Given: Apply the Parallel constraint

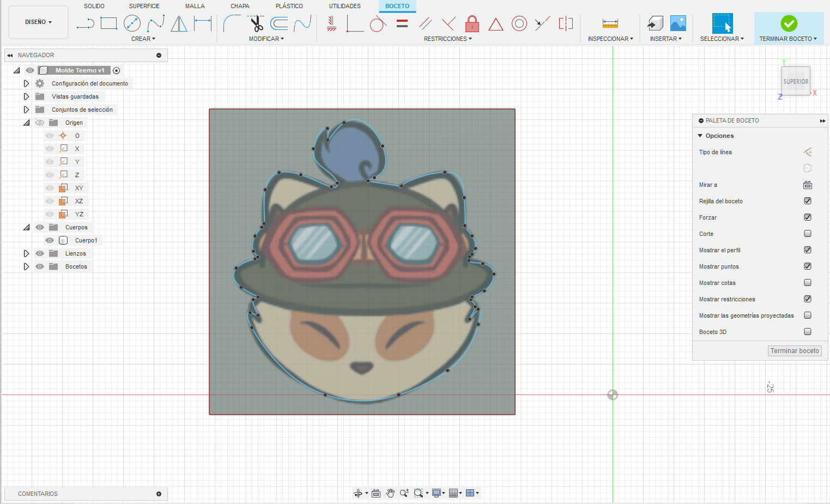Looking at the screenshot, I should point(425,23).
